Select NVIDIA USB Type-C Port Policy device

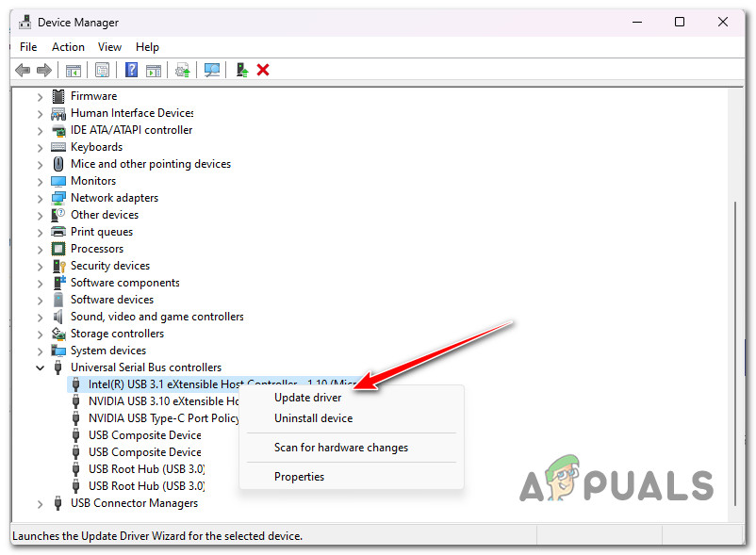click(x=163, y=418)
